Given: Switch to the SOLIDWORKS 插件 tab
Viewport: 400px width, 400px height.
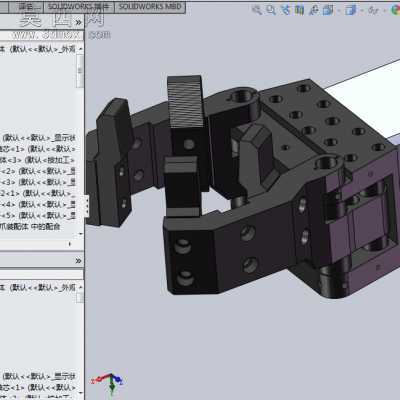Looking at the screenshot, I should point(78,7).
